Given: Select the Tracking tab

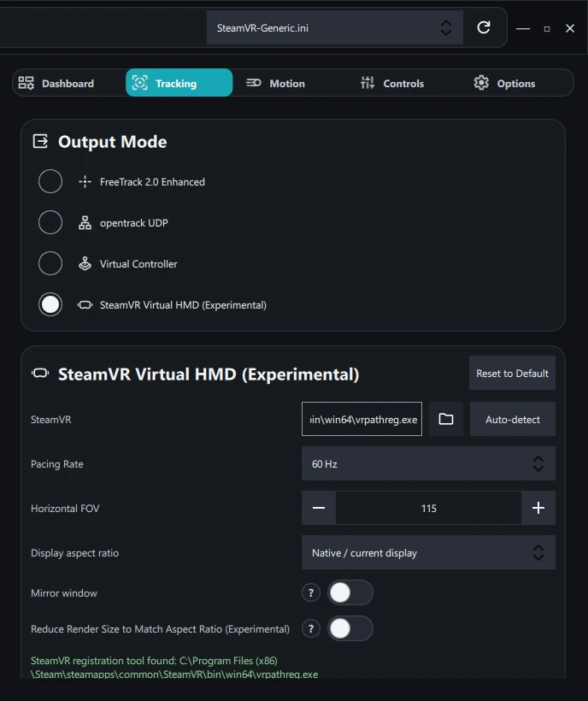Looking at the screenshot, I should tap(179, 83).
